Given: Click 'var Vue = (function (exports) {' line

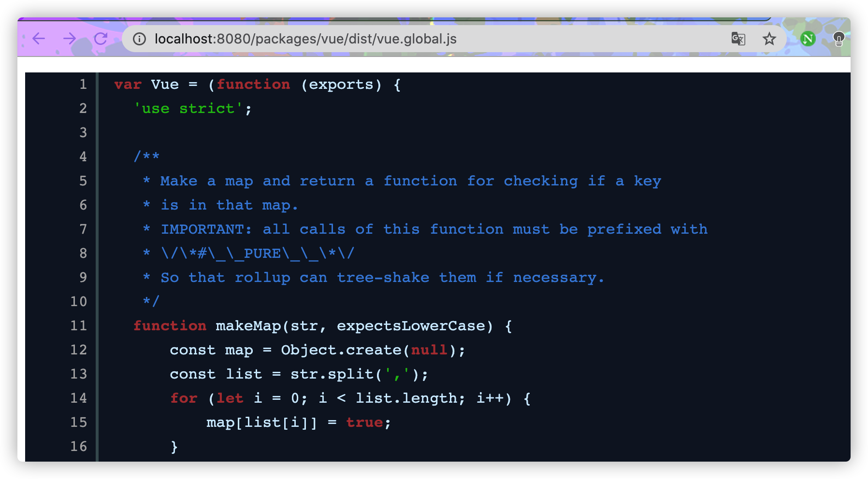Looking at the screenshot, I should tap(258, 85).
